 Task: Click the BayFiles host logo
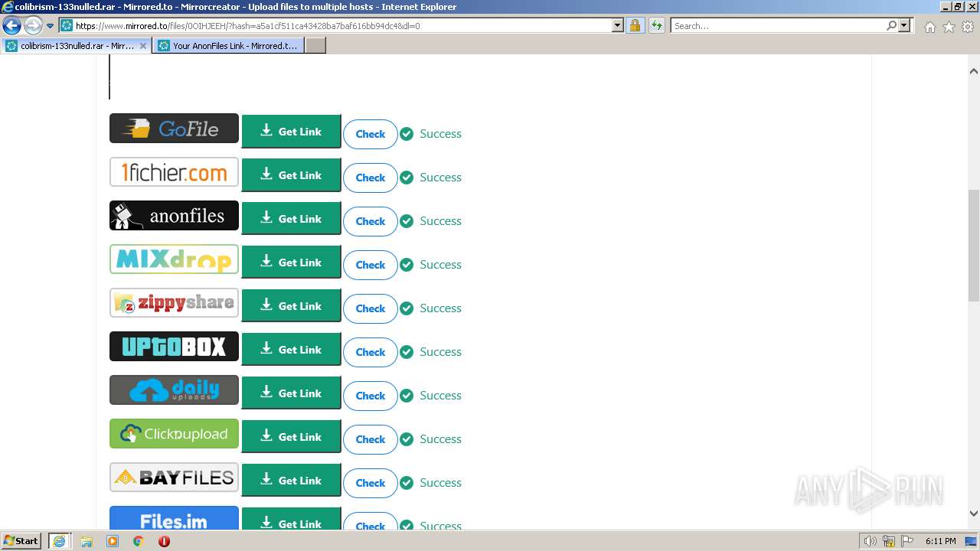pos(174,478)
